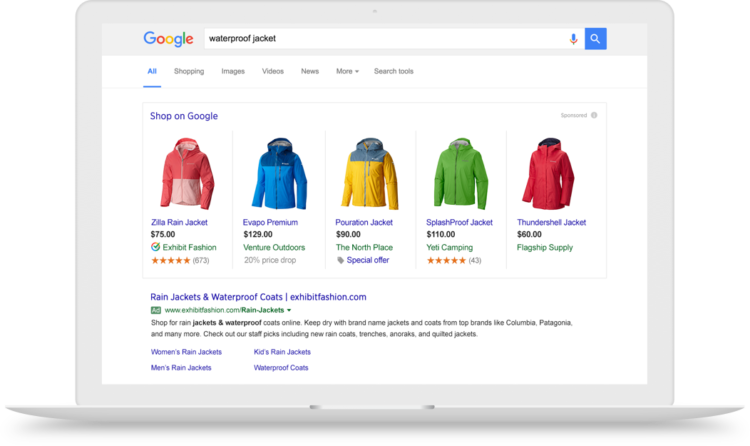Screen dimensions: 750x446
Task: Expand the More search categories dropdown
Action: [347, 71]
